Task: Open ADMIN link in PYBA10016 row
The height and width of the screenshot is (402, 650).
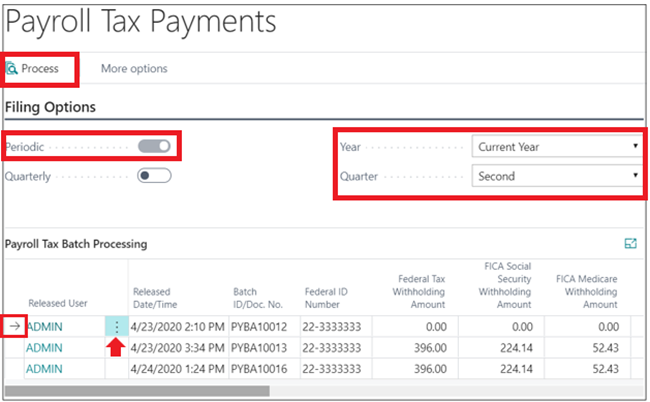Action: [44, 369]
